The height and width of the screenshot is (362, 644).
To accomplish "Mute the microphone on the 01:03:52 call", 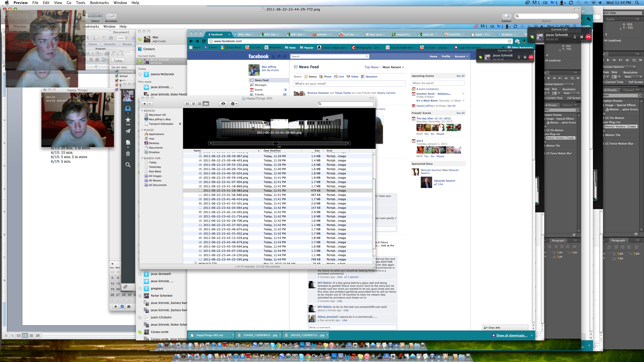I will [575, 37].
